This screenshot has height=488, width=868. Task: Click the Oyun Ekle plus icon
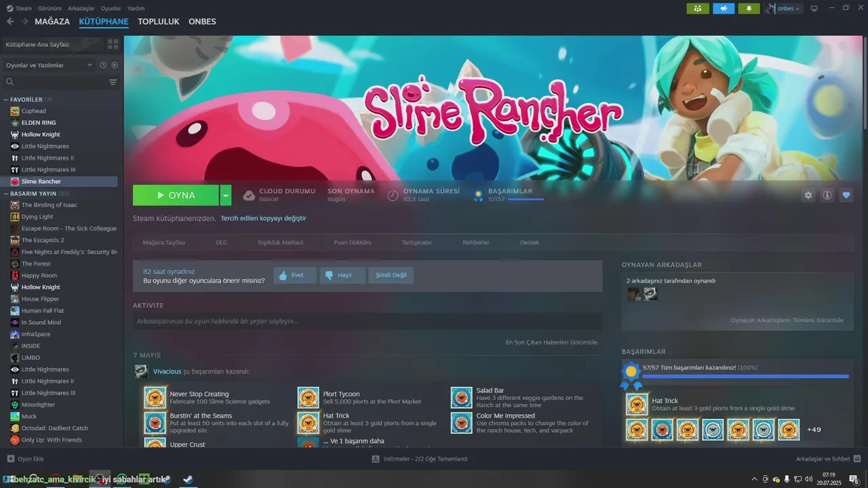(10, 459)
